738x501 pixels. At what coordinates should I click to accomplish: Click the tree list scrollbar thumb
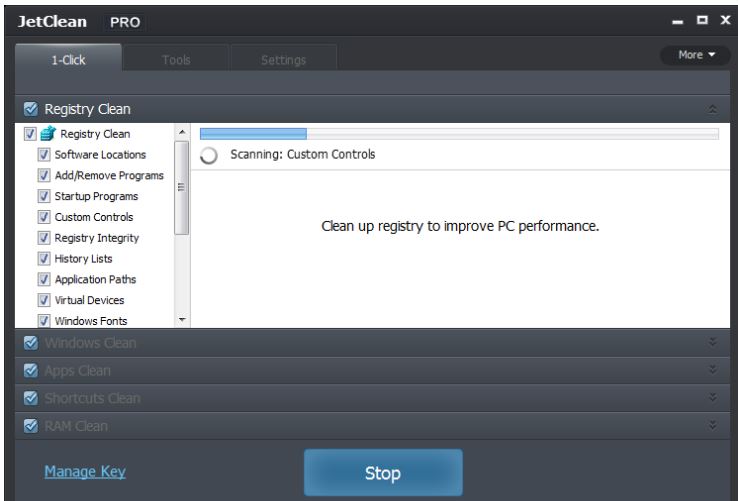pos(182,187)
